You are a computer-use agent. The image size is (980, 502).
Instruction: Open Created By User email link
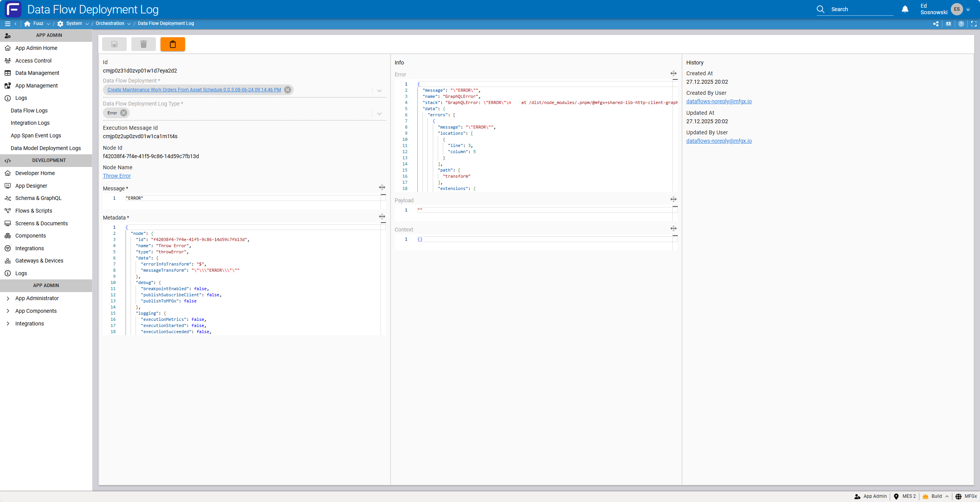pos(719,101)
